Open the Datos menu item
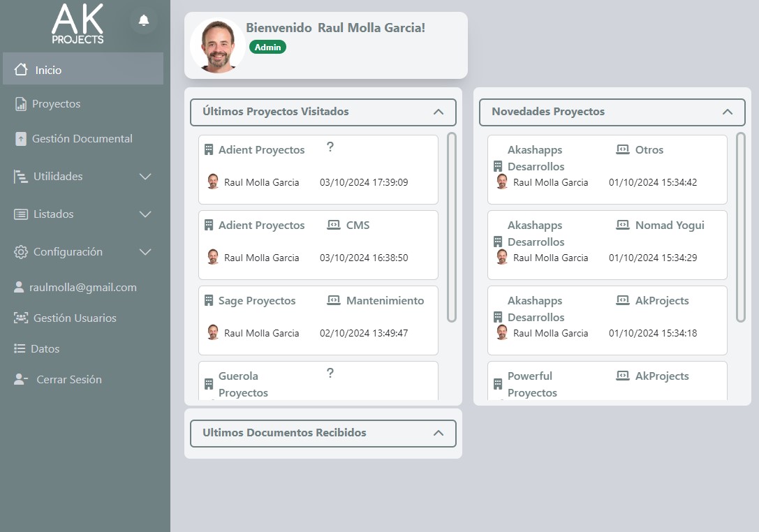Image resolution: width=759 pixels, height=532 pixels. click(45, 348)
